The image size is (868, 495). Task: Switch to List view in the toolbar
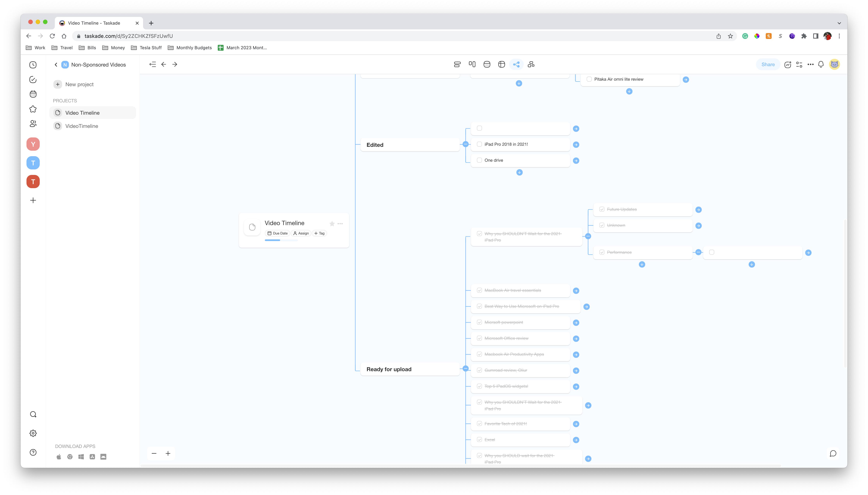457,64
